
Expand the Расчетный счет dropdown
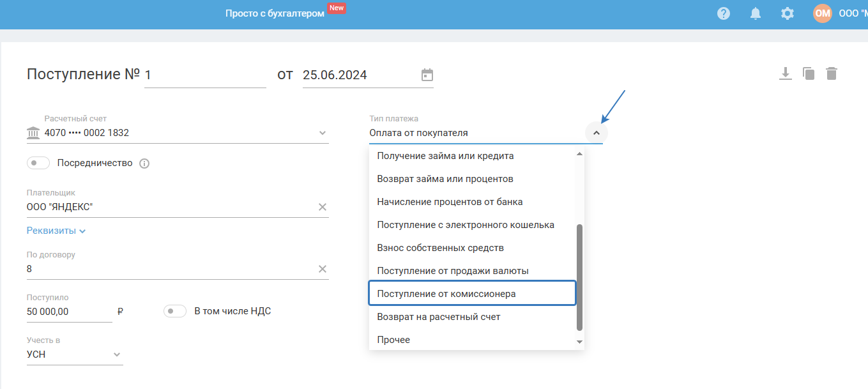tap(323, 133)
